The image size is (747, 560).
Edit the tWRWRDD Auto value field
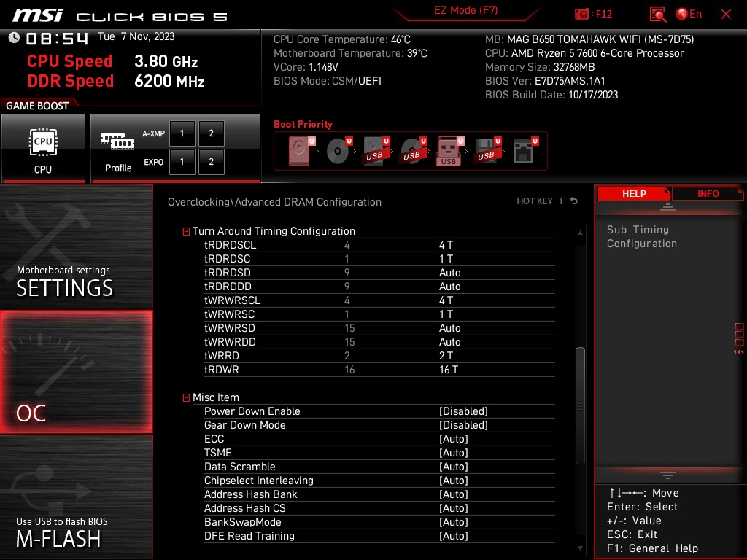click(x=449, y=342)
